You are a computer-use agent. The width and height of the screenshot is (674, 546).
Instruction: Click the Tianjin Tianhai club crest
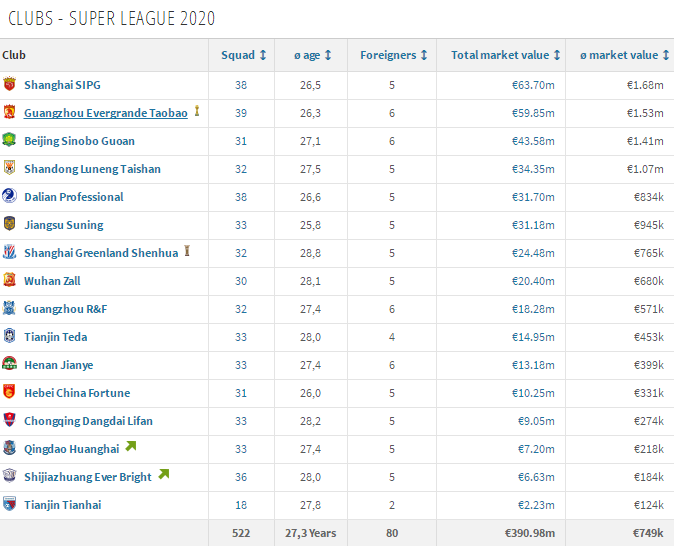pos(10,505)
